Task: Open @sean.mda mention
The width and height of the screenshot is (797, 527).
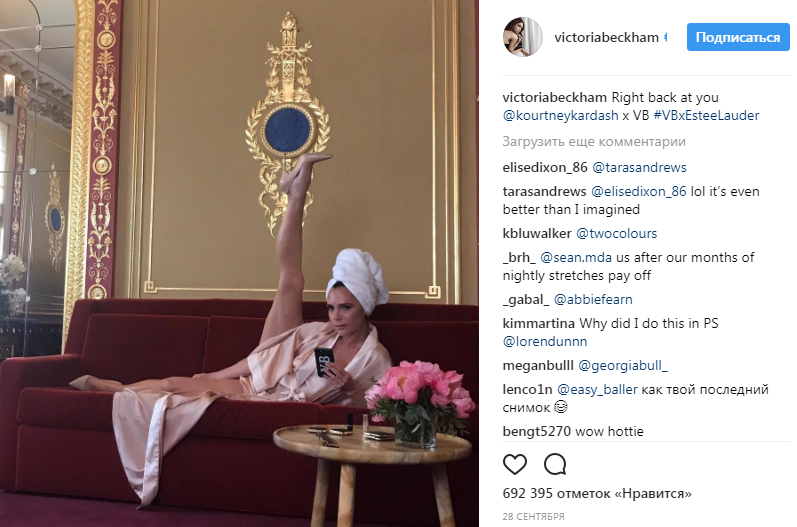Action: [x=576, y=257]
